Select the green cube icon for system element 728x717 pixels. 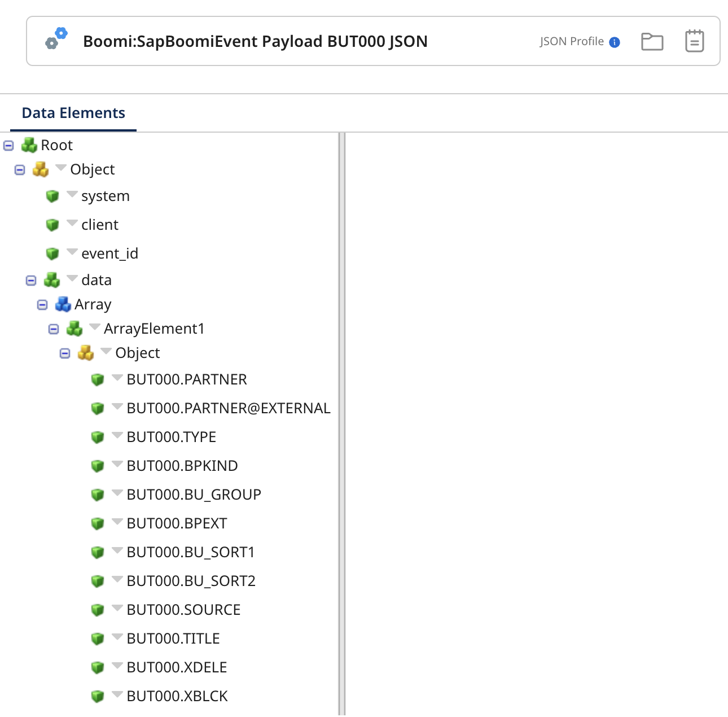click(x=52, y=196)
